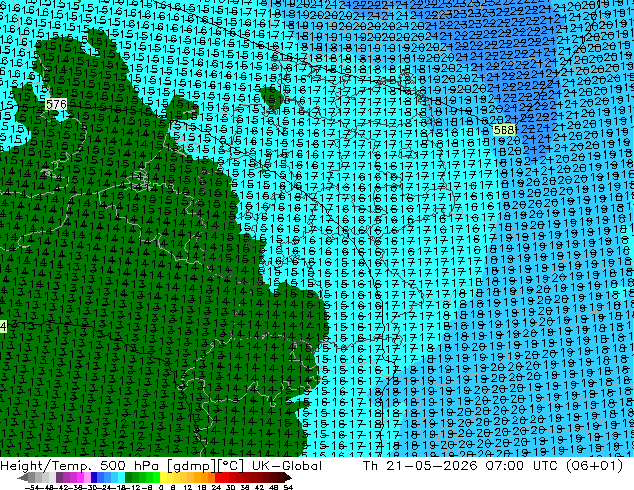Click the gray left arrow of color scale

(x=23, y=477)
